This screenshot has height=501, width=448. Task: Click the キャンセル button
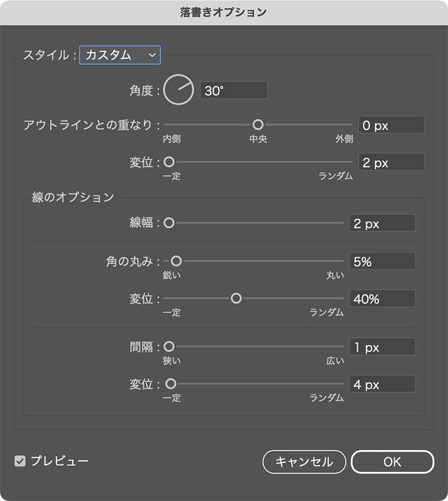point(304,462)
